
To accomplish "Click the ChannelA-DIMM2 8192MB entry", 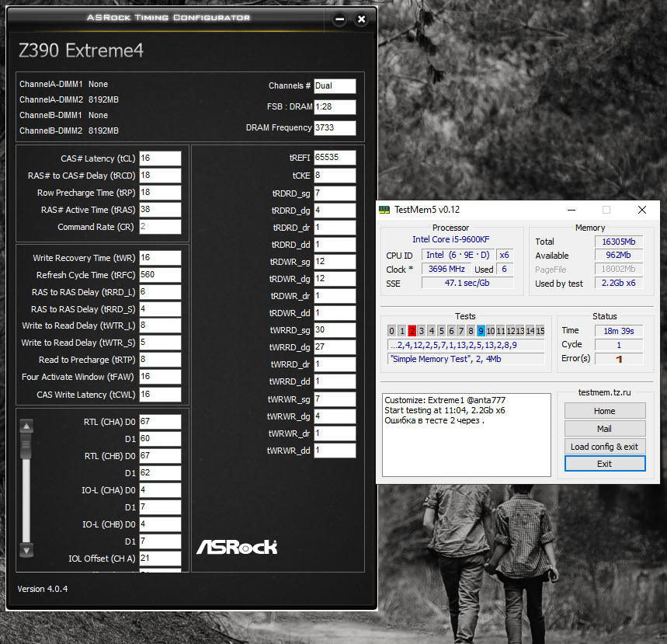I will (69, 99).
